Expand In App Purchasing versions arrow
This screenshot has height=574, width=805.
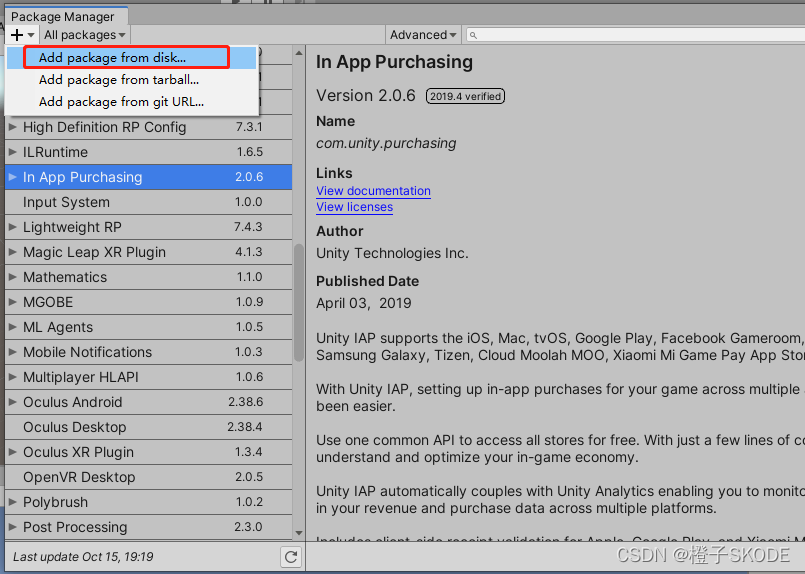pyautogui.click(x=13, y=177)
